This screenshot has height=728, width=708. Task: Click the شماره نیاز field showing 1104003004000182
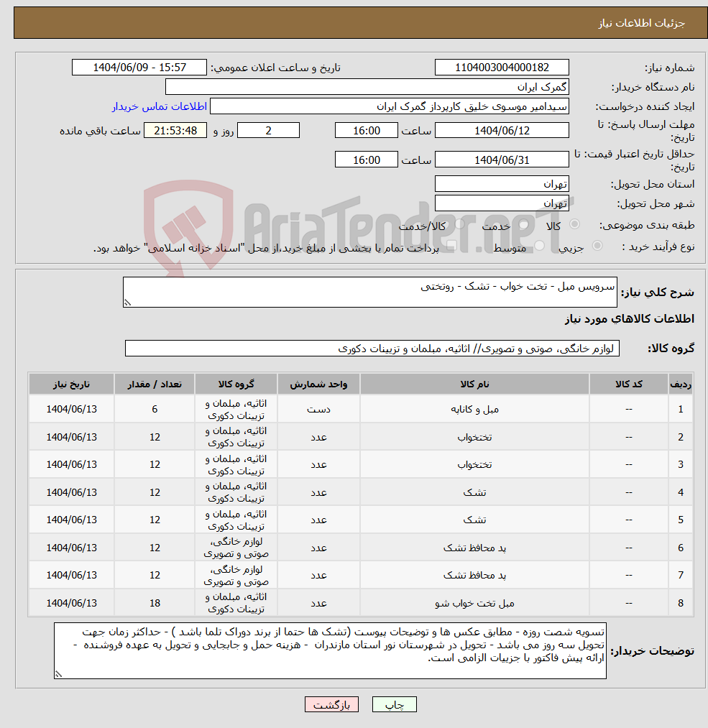(x=501, y=67)
